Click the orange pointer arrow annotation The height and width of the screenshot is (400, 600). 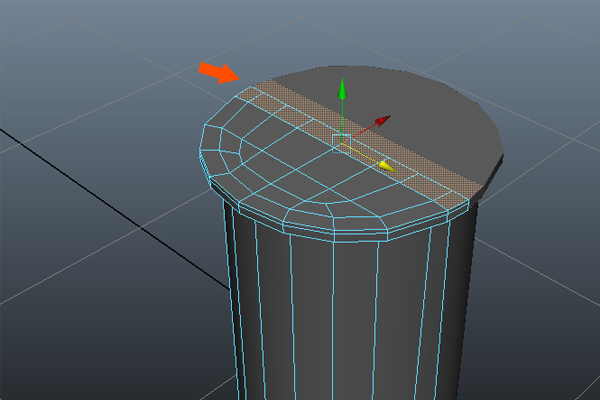click(219, 72)
